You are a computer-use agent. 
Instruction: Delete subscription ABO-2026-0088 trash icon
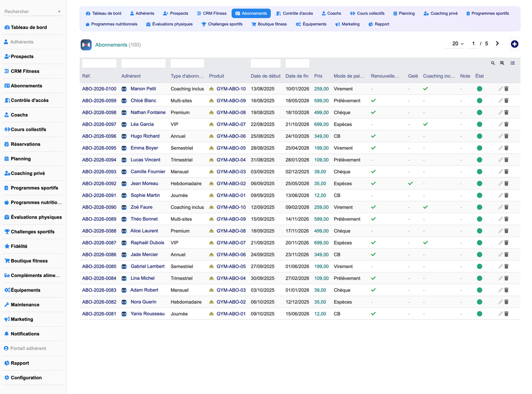(506, 231)
